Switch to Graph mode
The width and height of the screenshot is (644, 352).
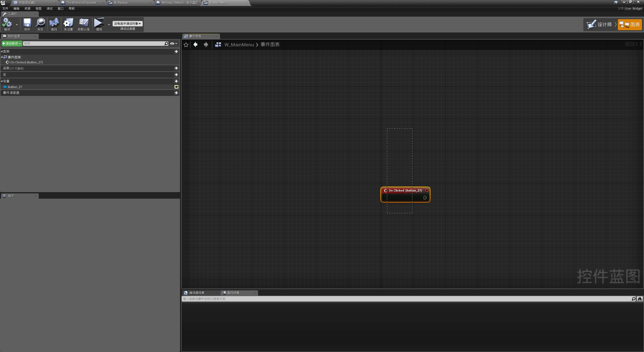[x=630, y=24]
